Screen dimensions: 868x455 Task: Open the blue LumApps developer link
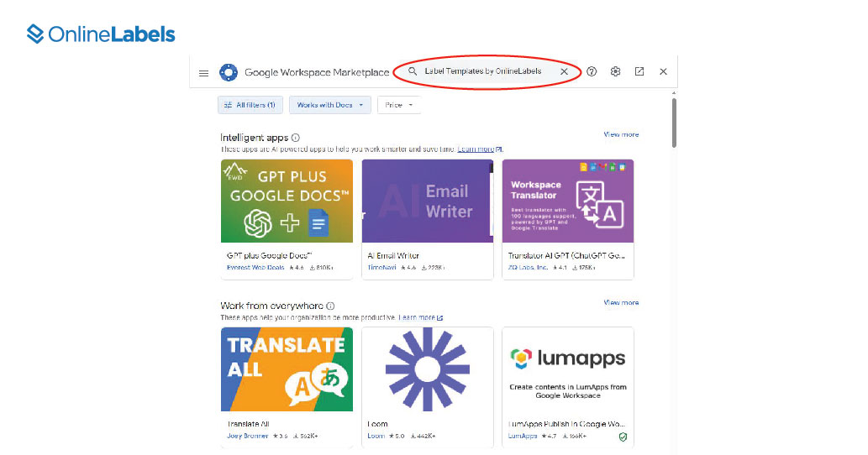[x=523, y=437]
